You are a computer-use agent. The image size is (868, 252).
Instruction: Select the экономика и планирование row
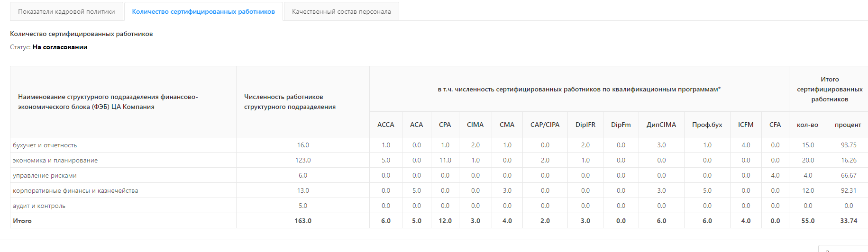click(439, 160)
